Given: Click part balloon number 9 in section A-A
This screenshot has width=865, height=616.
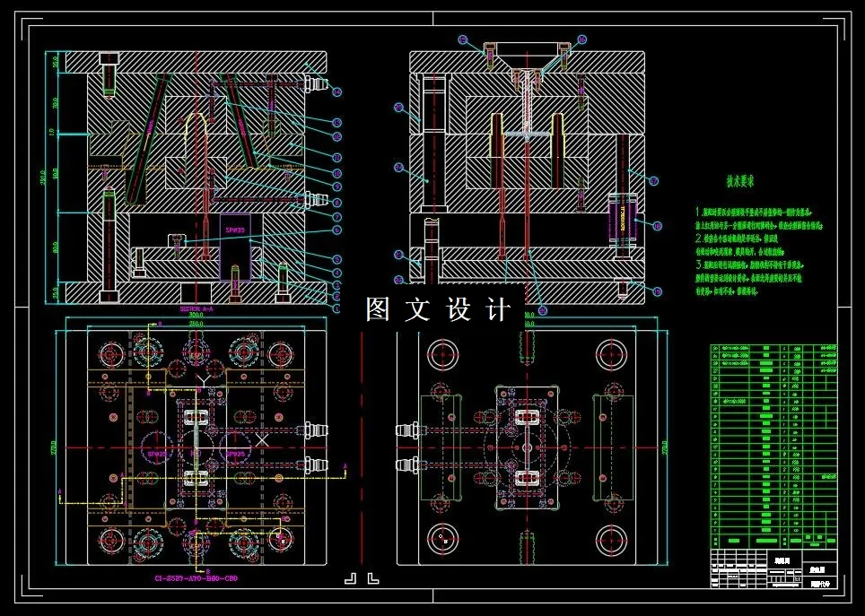Looking at the screenshot, I should pos(336,187).
